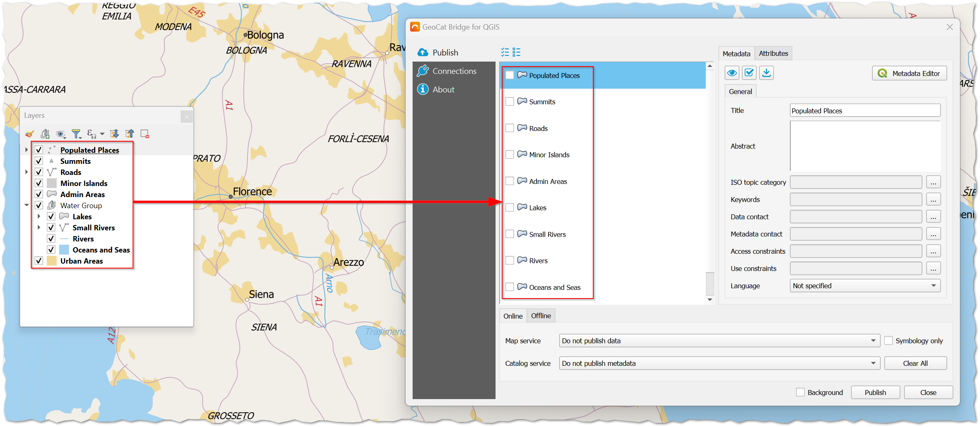
Task: Open the Layer Styling panel icon
Action: click(x=29, y=133)
